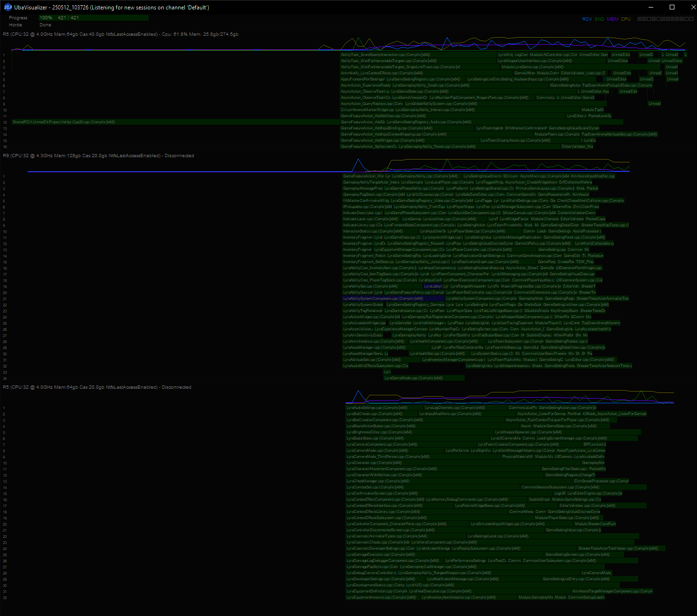
Task: Toggle the SND graph legend label
Action: (599, 19)
